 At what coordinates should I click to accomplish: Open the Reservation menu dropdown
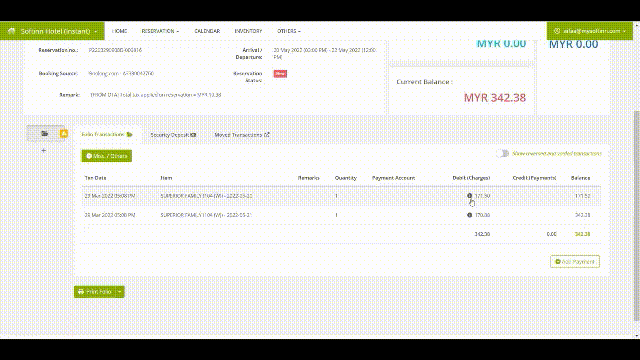pyautogui.click(x=160, y=31)
